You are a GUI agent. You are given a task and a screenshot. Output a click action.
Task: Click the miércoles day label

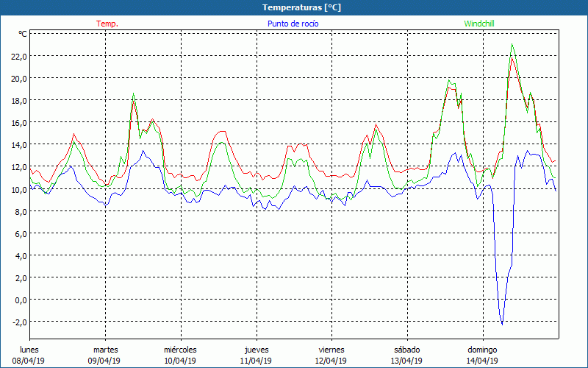(x=180, y=350)
